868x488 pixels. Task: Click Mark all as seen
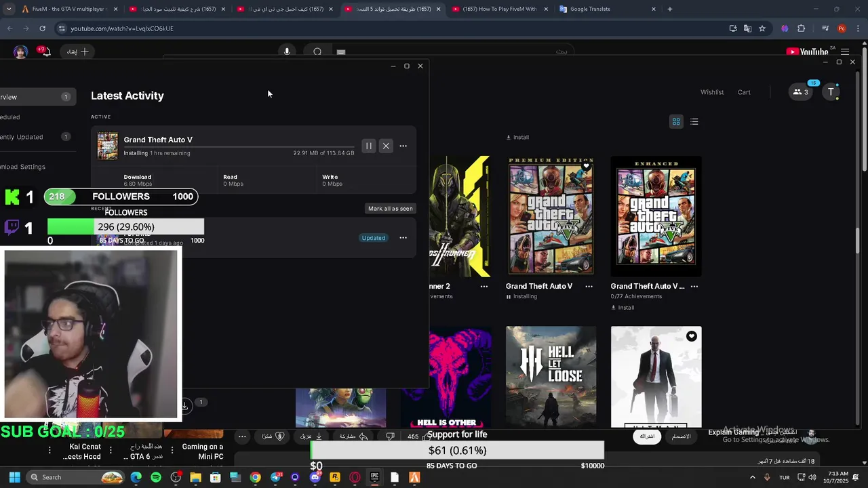click(x=390, y=209)
